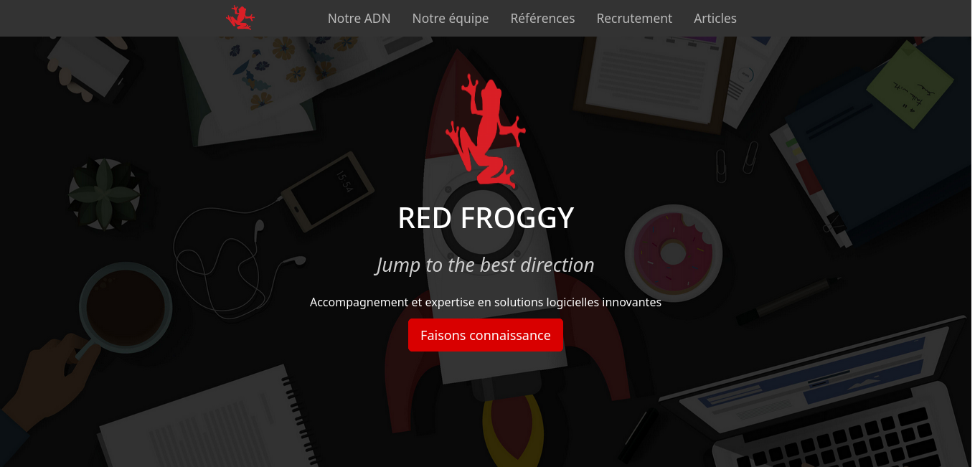This screenshot has width=980, height=467.
Task: Select the Recrutement navigation link
Action: [x=634, y=19]
